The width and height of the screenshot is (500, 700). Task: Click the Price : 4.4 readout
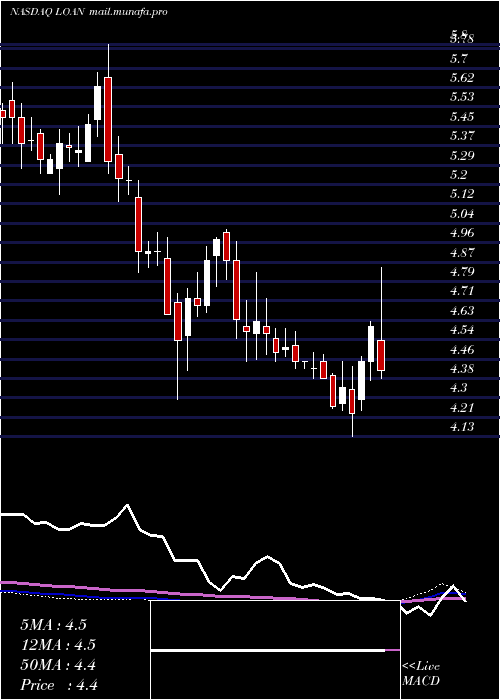[x=59, y=685]
